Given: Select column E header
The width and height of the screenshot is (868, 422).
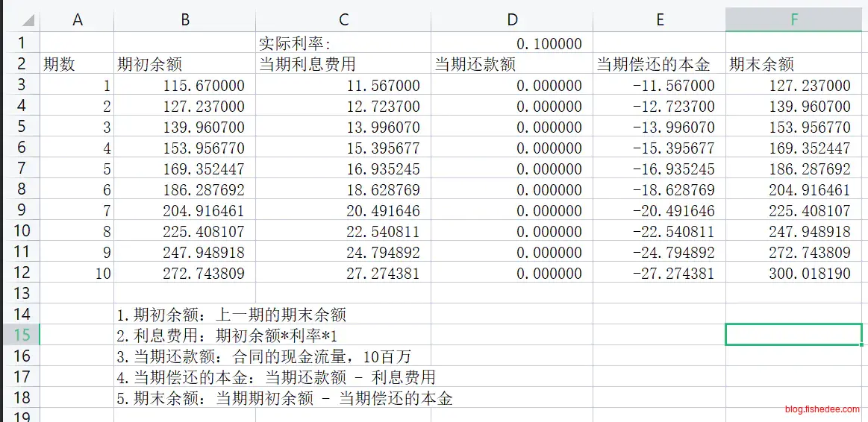Looking at the screenshot, I should pyautogui.click(x=659, y=20).
